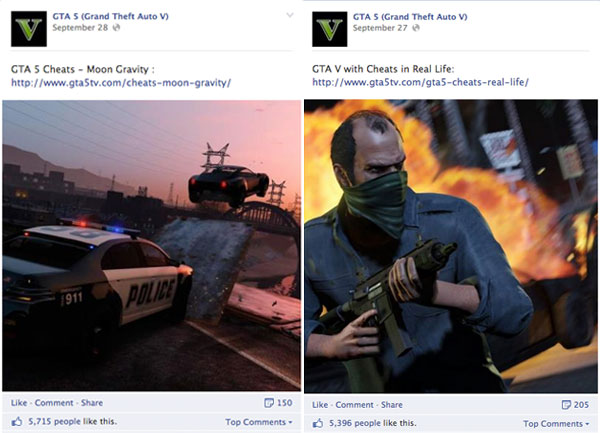Open the cheats-moon-gravity URL link

pos(121,83)
